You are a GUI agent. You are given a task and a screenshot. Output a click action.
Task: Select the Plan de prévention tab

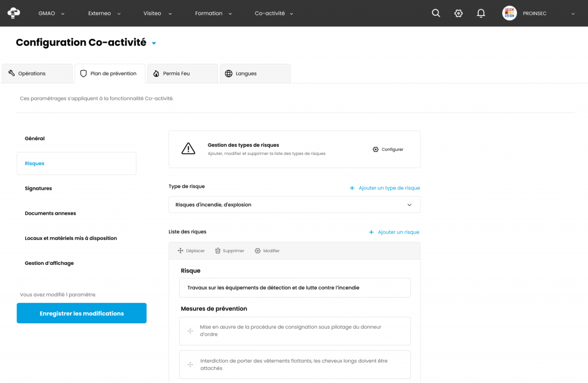point(110,74)
